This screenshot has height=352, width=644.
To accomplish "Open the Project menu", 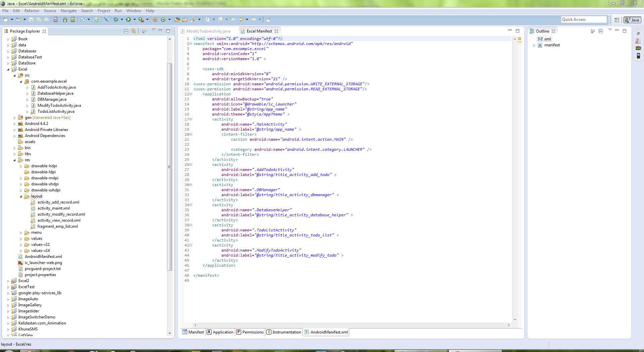I will (x=104, y=10).
